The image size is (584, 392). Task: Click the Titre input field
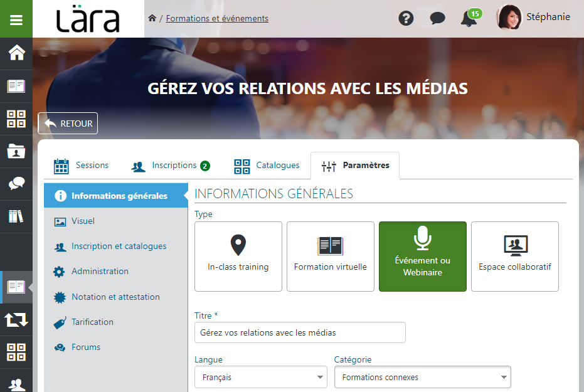coord(300,332)
